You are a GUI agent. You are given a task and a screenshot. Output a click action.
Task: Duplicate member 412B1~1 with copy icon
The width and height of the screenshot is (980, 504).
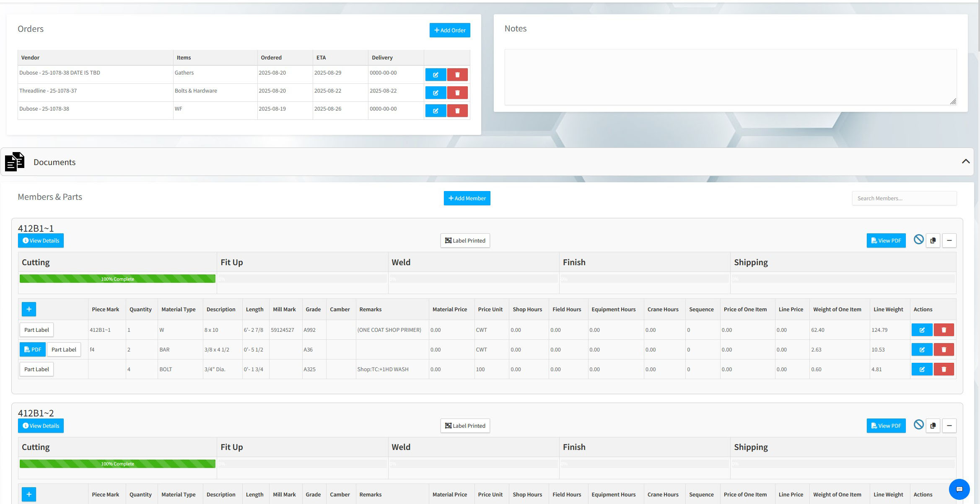(933, 240)
